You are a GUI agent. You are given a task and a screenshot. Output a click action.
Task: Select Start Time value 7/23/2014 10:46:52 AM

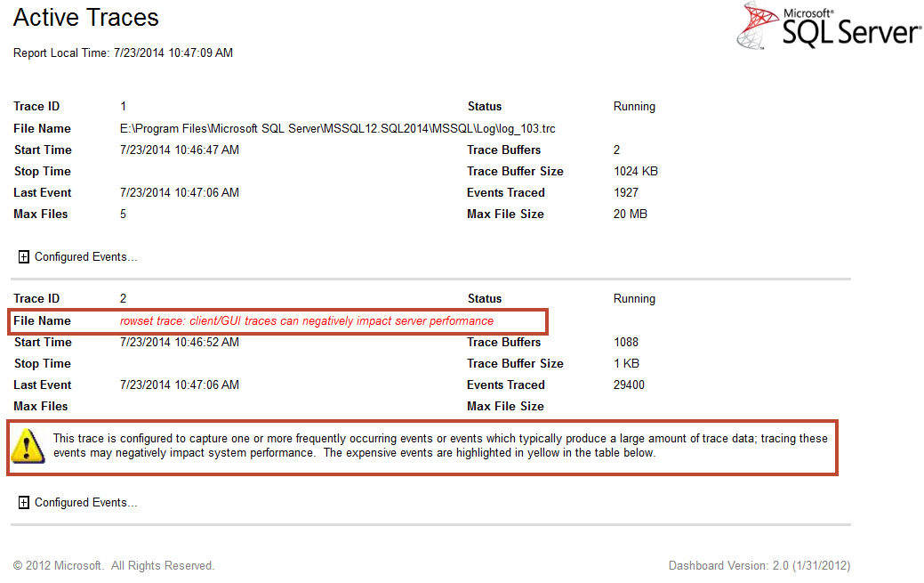[180, 343]
